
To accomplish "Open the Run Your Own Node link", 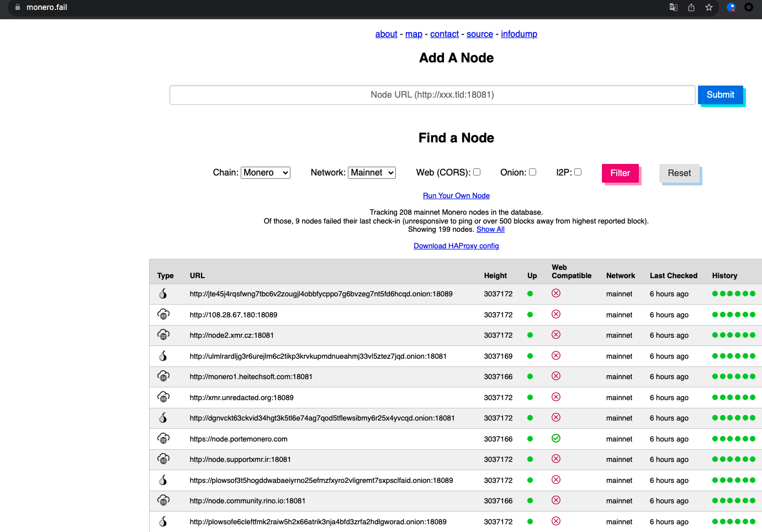I will click(456, 196).
